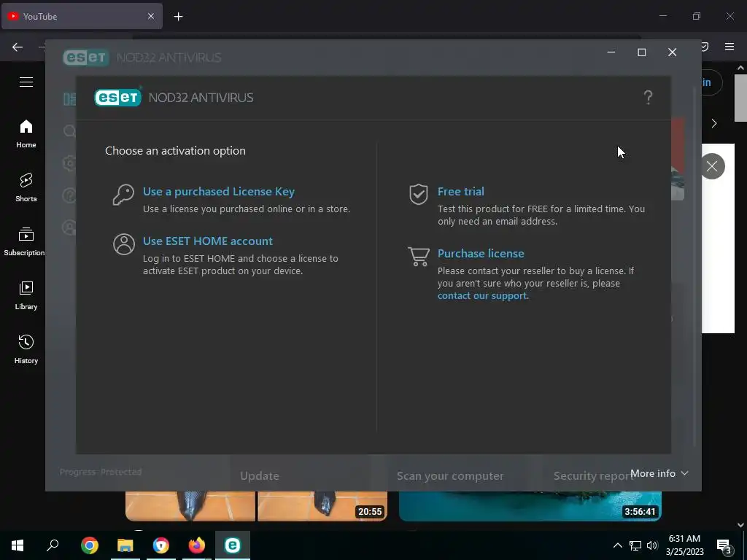Open help via the question mark icon
Image resolution: width=747 pixels, height=560 pixels.
(x=648, y=98)
